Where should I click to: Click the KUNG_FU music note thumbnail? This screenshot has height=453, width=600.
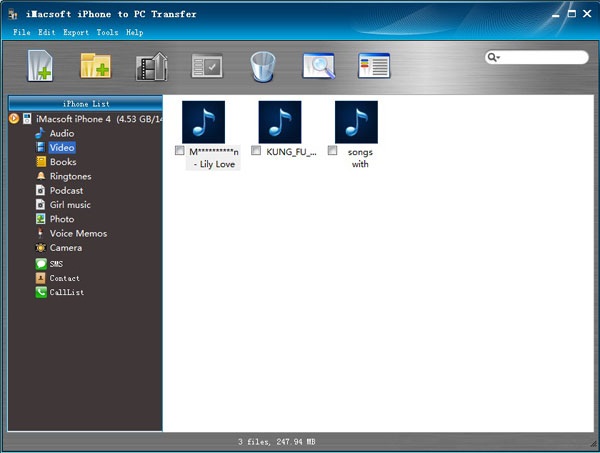[280, 122]
